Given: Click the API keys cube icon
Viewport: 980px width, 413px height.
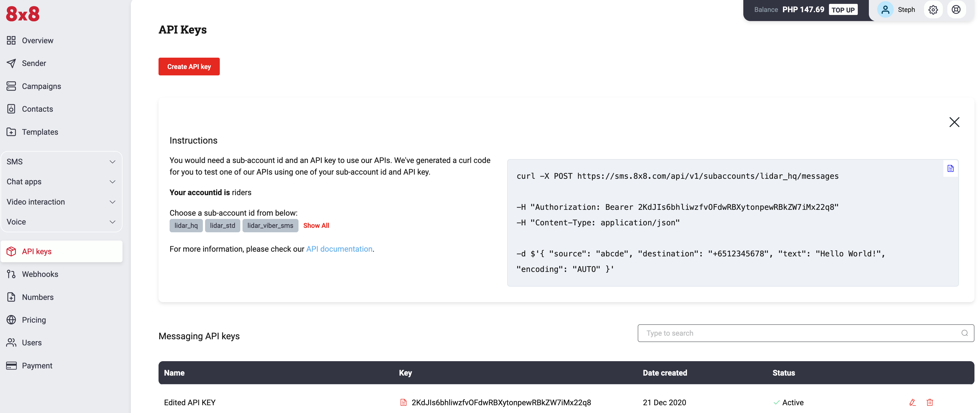Looking at the screenshot, I should tap(11, 251).
